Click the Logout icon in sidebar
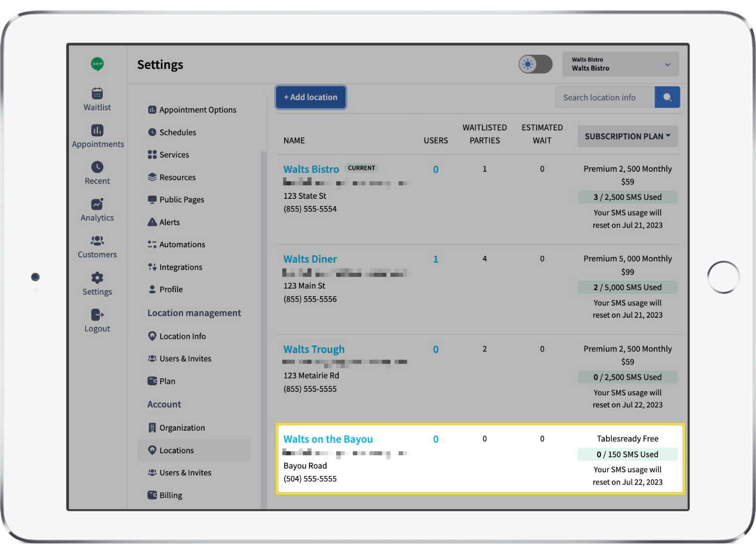The image size is (756, 554). pyautogui.click(x=97, y=314)
